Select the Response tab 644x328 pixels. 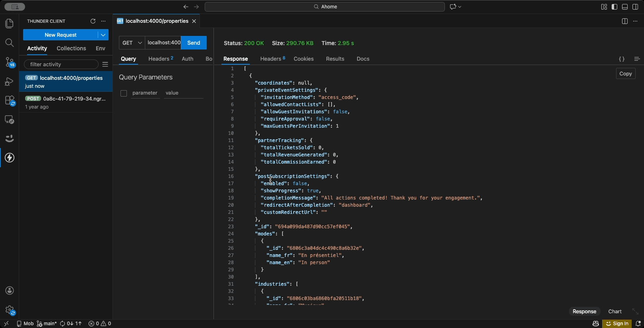[x=236, y=59]
